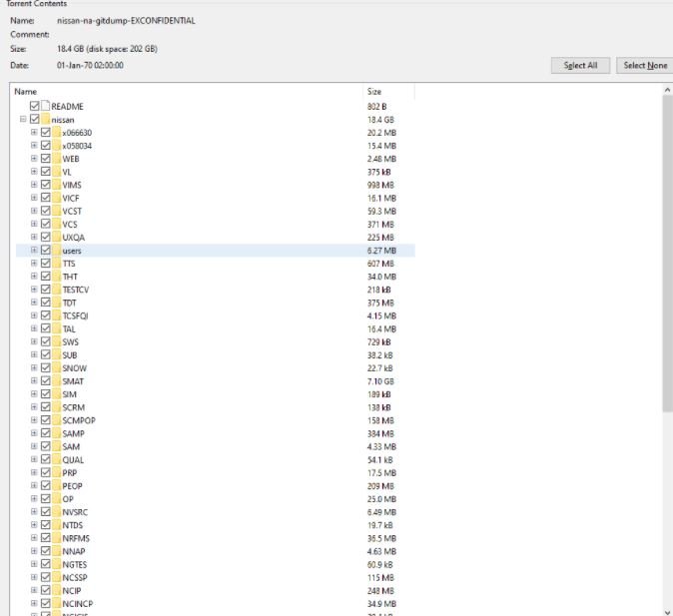Expand the x058034 folder
673x616 pixels.
pos(34,145)
